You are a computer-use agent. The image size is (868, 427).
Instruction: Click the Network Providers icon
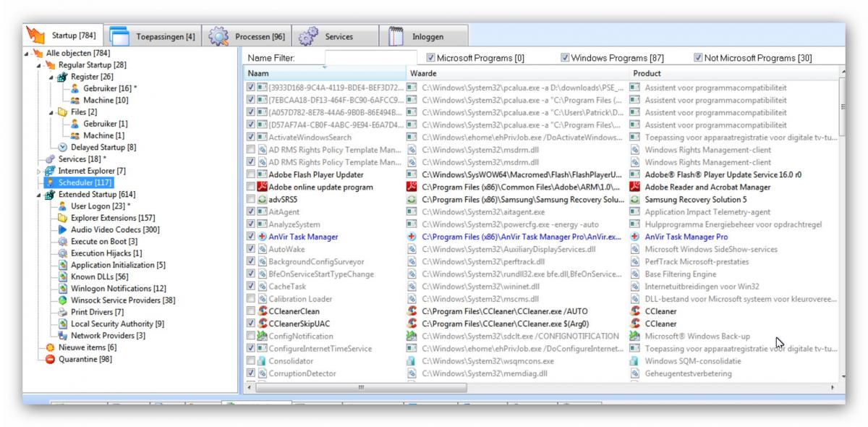click(63, 336)
